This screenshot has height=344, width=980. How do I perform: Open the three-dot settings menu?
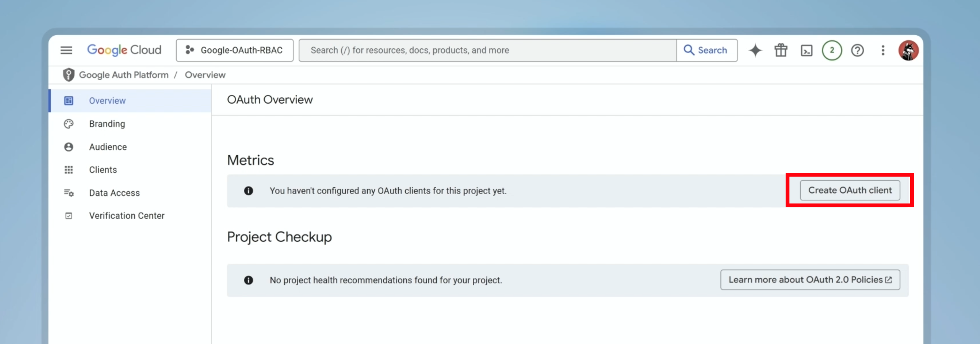point(883,50)
